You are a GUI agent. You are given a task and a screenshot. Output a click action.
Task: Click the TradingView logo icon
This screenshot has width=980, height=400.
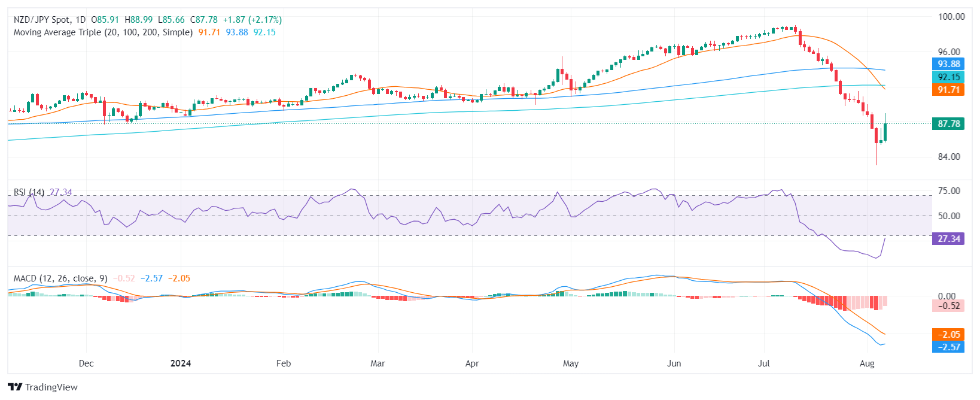pyautogui.click(x=15, y=387)
